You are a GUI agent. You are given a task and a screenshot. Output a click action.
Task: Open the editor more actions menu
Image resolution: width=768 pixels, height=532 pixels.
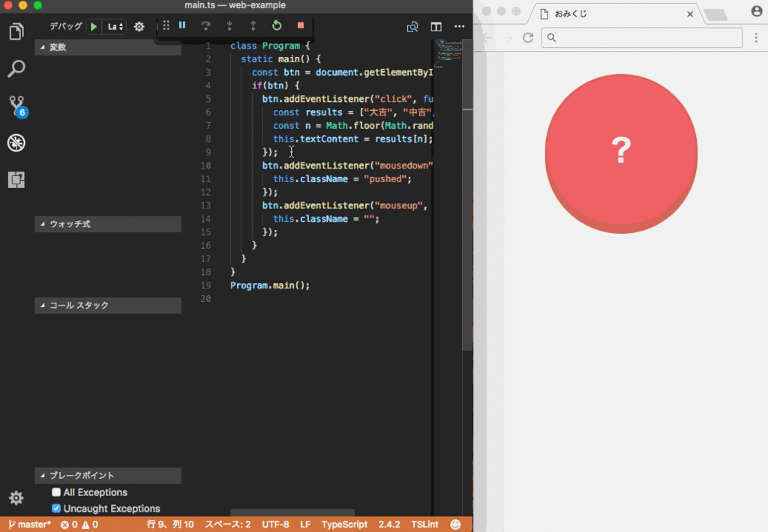[460, 26]
